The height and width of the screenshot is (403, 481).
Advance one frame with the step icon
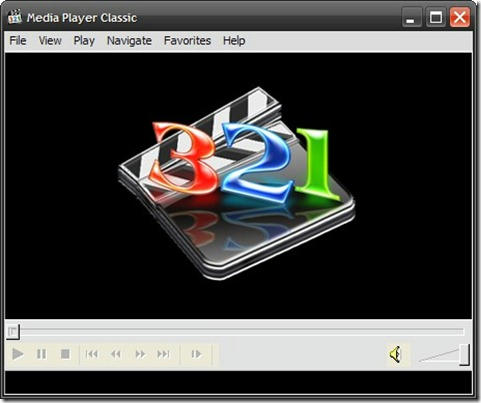tap(196, 354)
